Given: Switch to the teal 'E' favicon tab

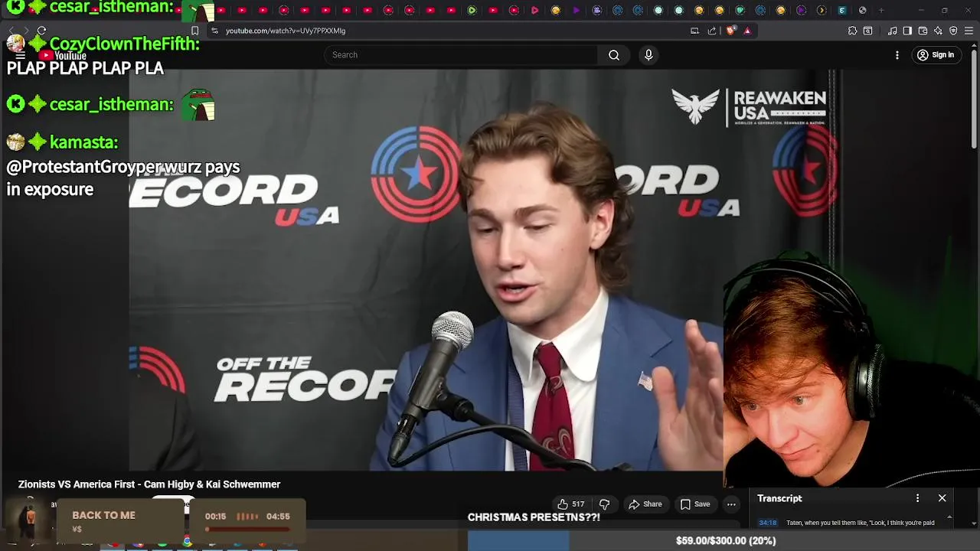Looking at the screenshot, I should tap(842, 10).
